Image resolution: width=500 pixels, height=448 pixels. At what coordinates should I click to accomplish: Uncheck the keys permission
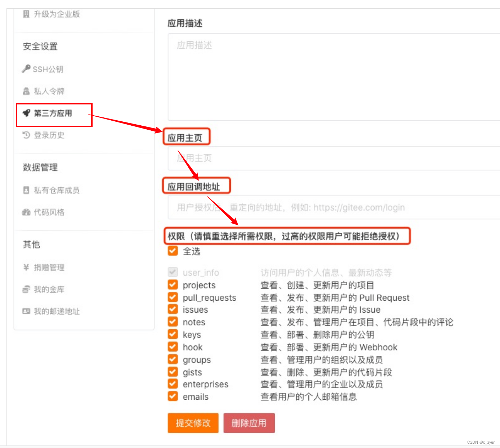click(x=173, y=334)
